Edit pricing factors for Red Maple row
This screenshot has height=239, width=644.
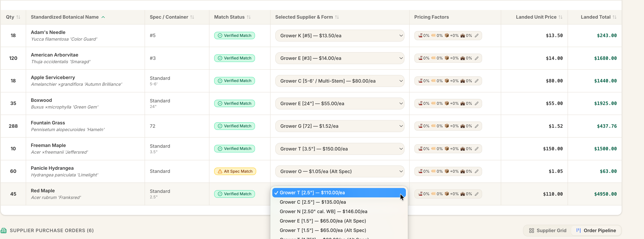point(476,194)
